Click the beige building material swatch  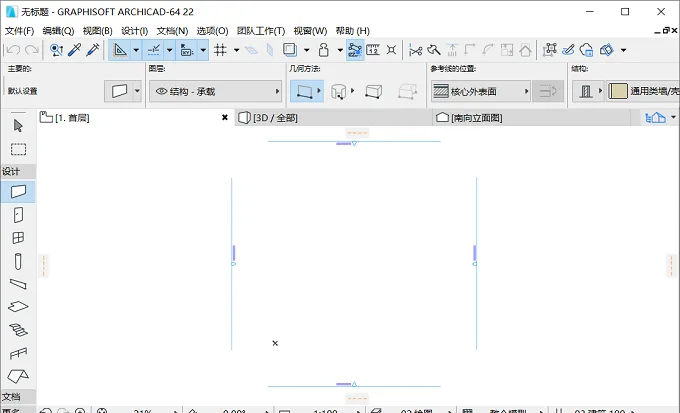pyautogui.click(x=618, y=91)
